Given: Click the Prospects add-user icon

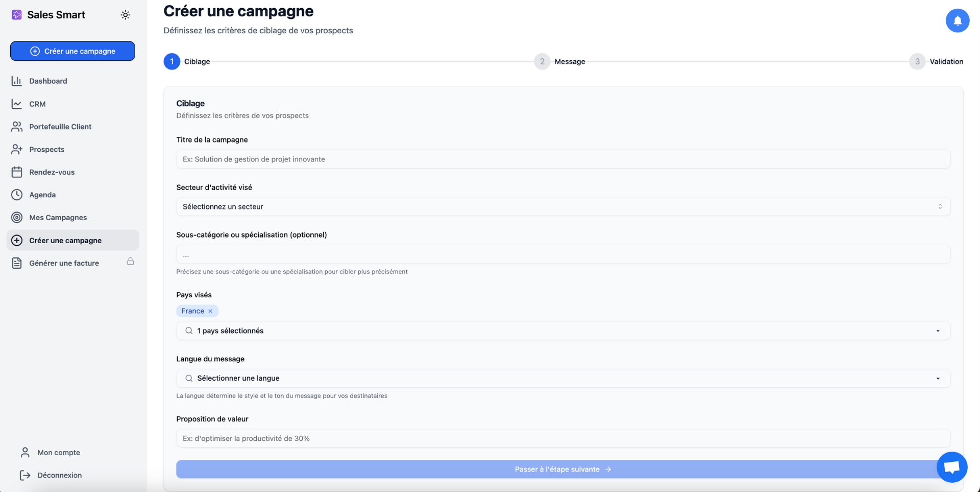Looking at the screenshot, I should coord(17,149).
